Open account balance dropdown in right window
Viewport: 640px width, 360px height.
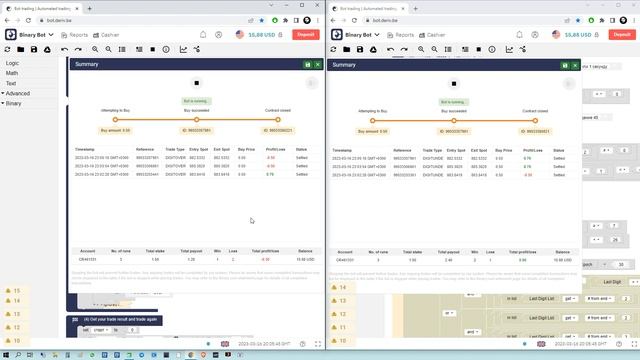click(x=576, y=35)
